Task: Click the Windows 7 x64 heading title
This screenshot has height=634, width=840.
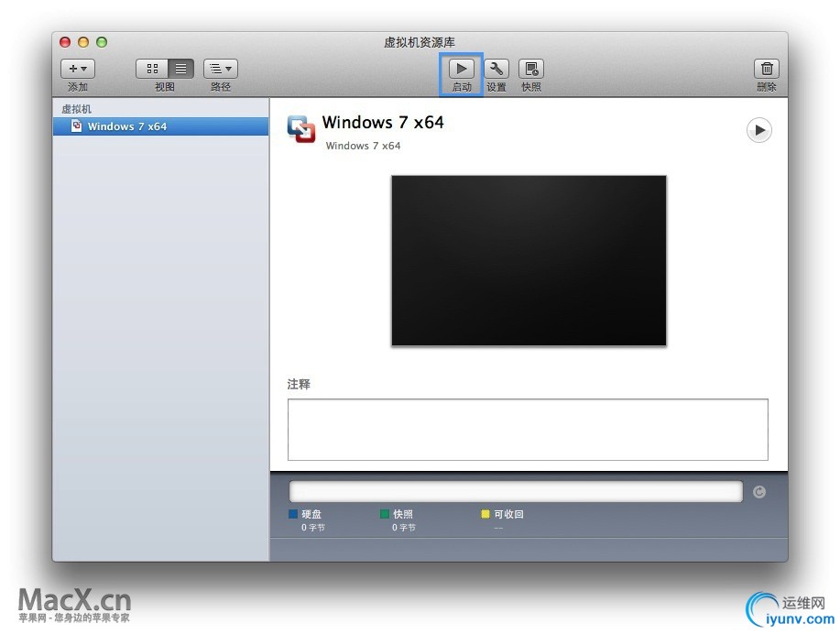Action: [x=383, y=122]
